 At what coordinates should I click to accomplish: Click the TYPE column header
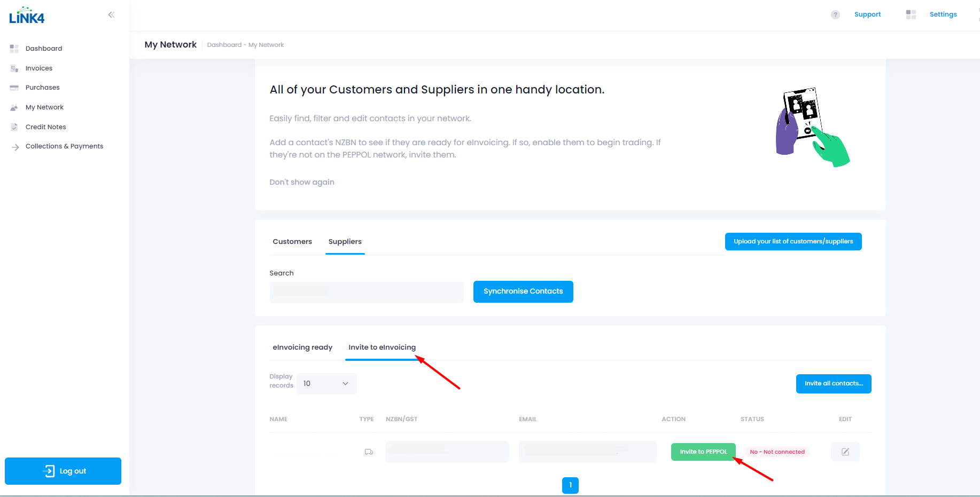[367, 420]
